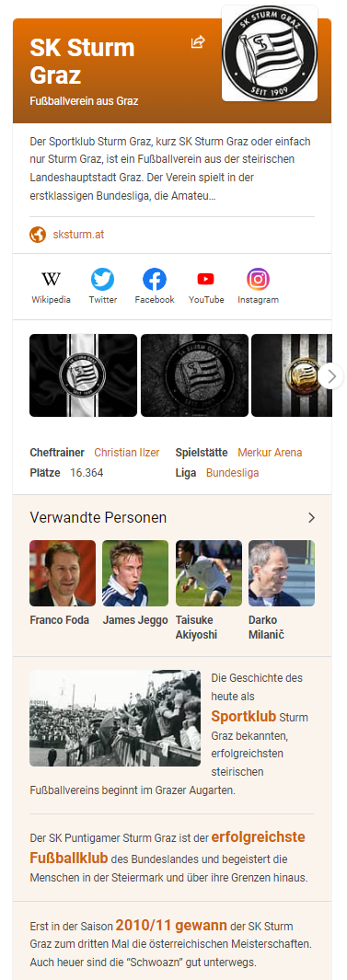Click the globe icon beside sksturm.at
Viewport: 347px width, 980px height.
pyautogui.click(x=38, y=235)
